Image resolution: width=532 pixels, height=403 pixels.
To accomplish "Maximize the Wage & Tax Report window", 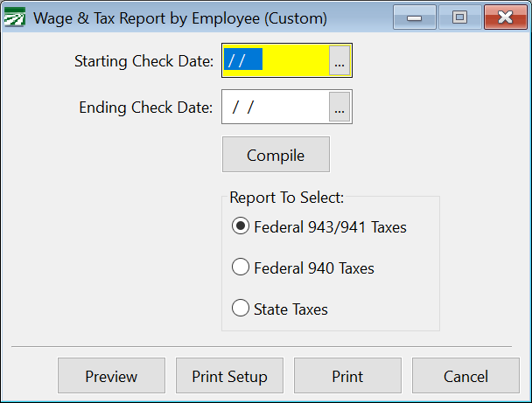I will (x=459, y=17).
